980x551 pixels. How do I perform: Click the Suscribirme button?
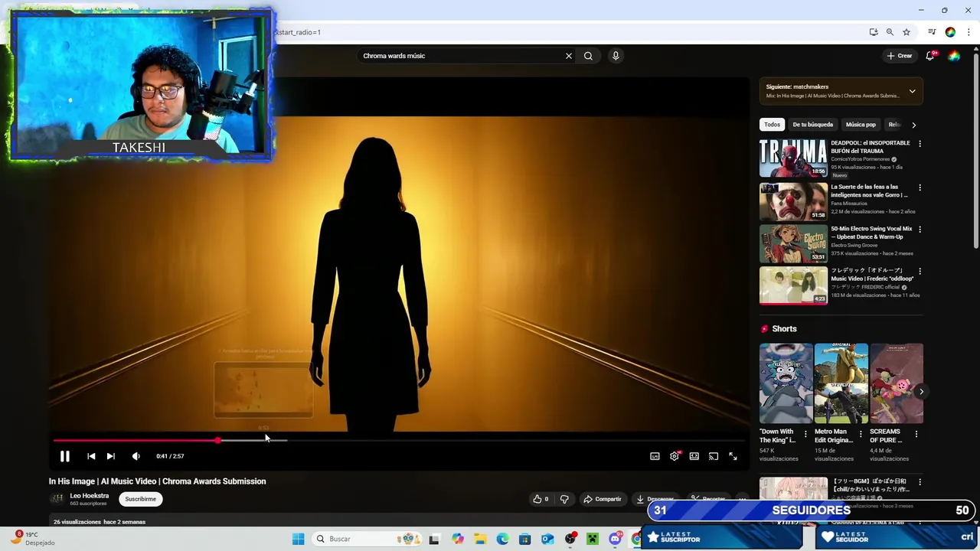(x=140, y=499)
